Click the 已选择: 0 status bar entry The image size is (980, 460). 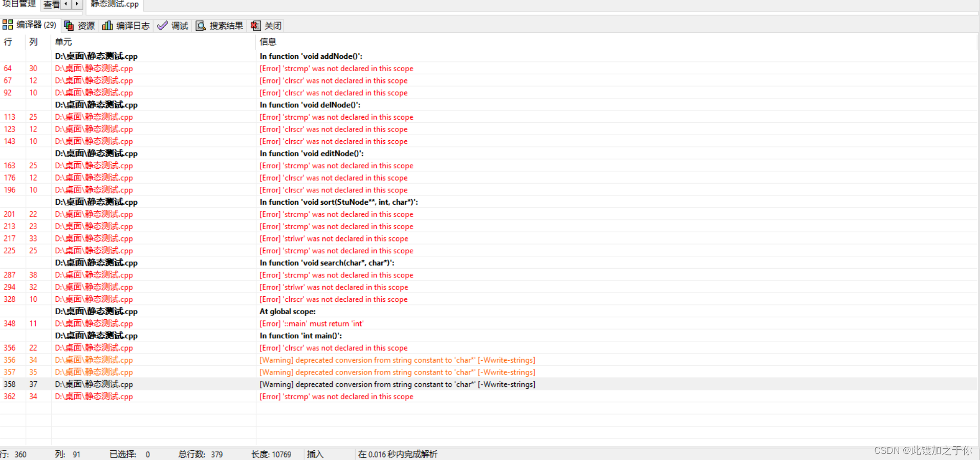(x=130, y=454)
